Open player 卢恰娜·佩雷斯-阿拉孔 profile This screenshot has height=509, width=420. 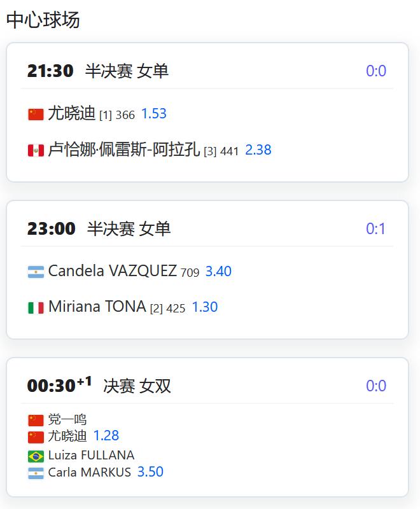point(123,150)
